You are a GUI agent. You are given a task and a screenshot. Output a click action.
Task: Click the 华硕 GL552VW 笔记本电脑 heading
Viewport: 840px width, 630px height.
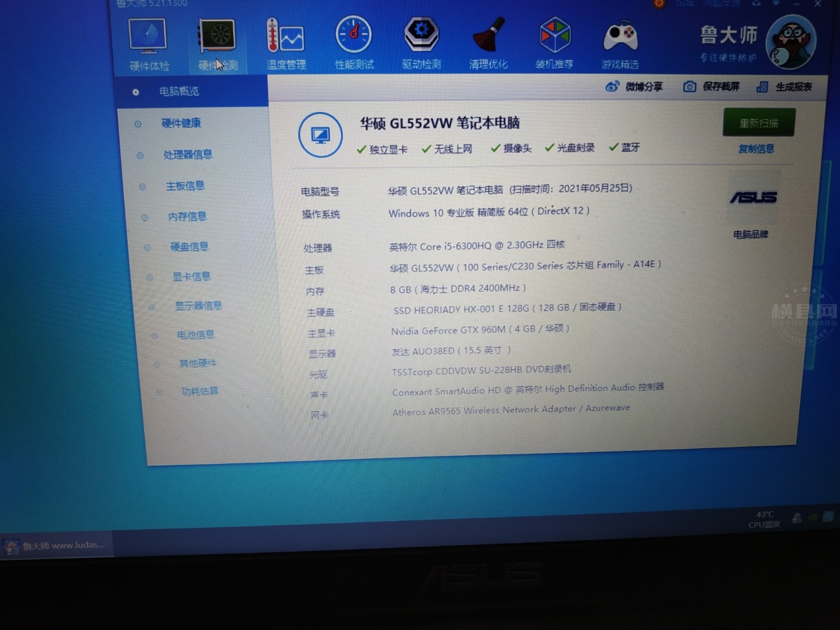coord(440,123)
